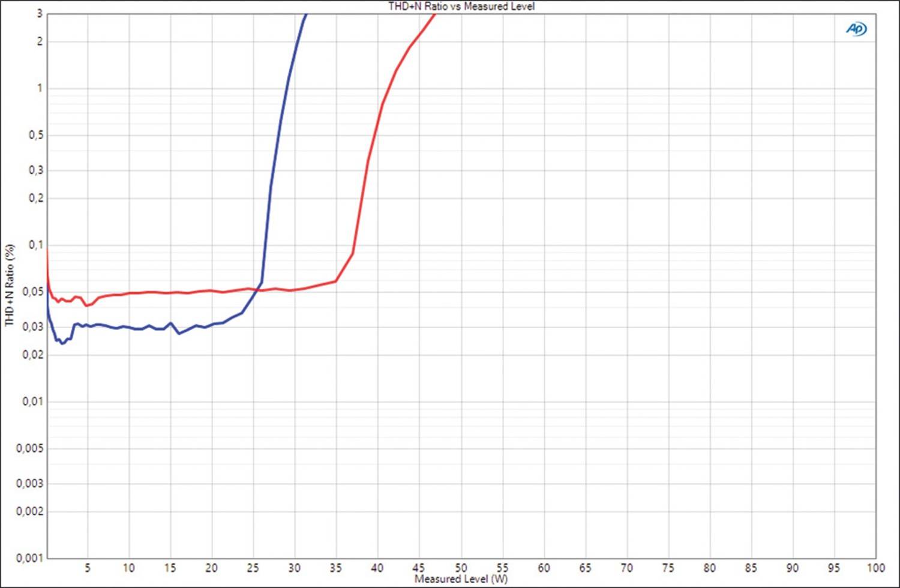Click the y-axis tick label 3

[x=40, y=14]
